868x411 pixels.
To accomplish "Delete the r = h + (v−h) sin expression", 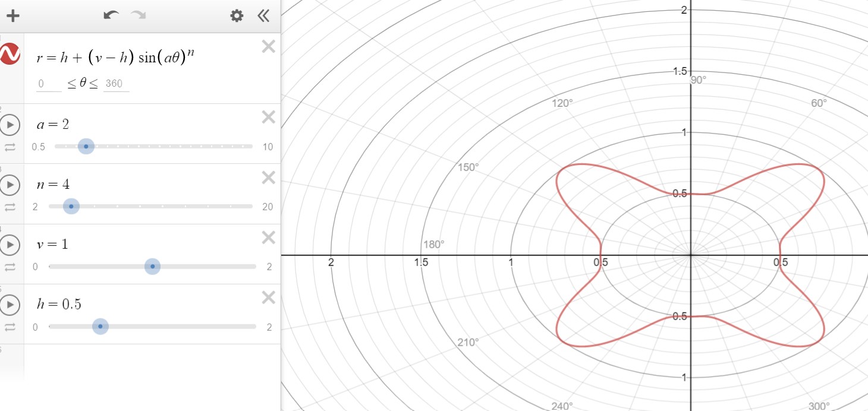I will click(269, 46).
